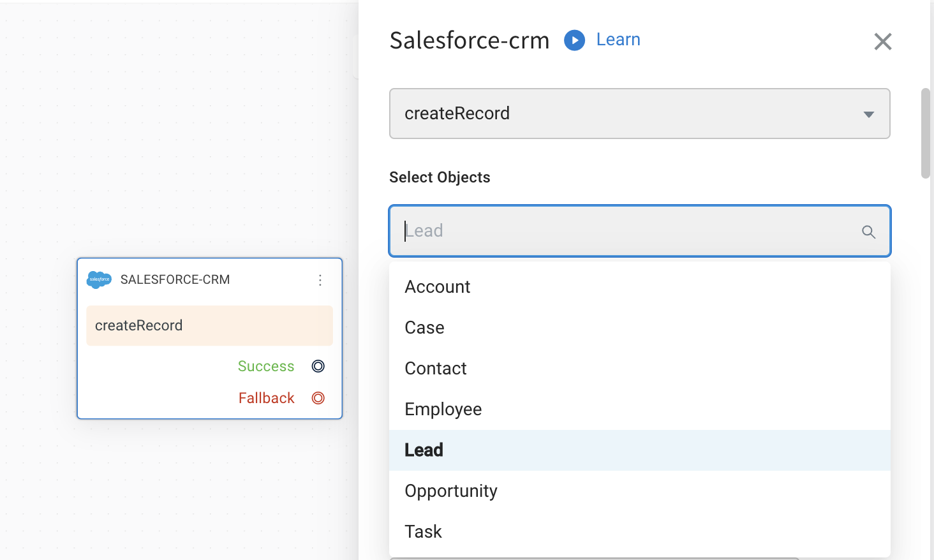Open the Learn link
Image resolution: width=934 pixels, height=560 pixels.
(618, 40)
